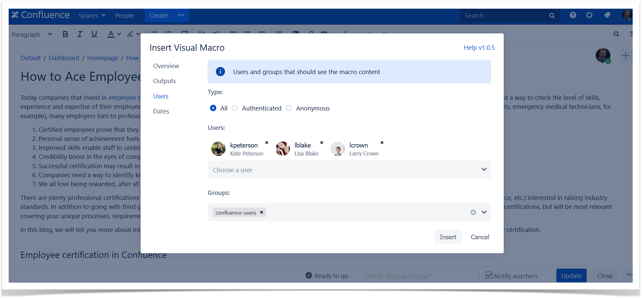
Task: Follow the Dashboard breadcrumb link
Action: 64,58
